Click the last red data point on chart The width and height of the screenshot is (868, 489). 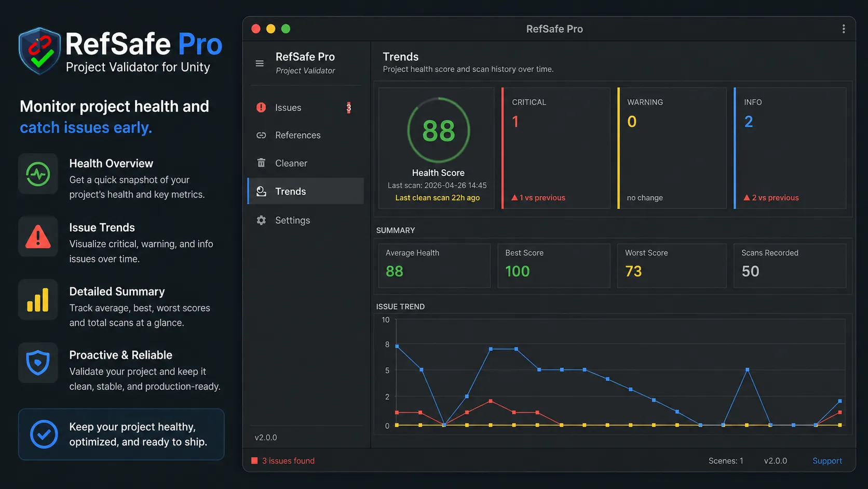pyautogui.click(x=840, y=412)
